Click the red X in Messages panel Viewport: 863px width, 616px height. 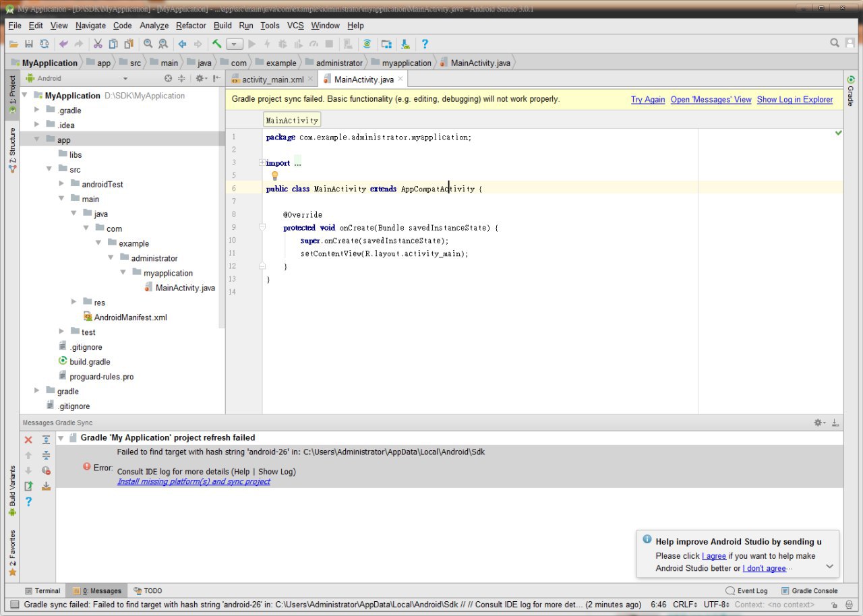point(28,439)
